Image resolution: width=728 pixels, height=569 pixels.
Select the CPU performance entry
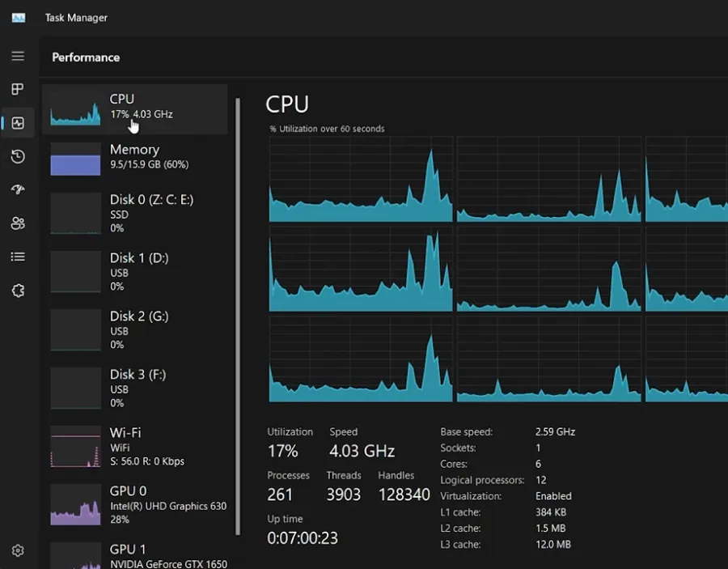point(134,109)
